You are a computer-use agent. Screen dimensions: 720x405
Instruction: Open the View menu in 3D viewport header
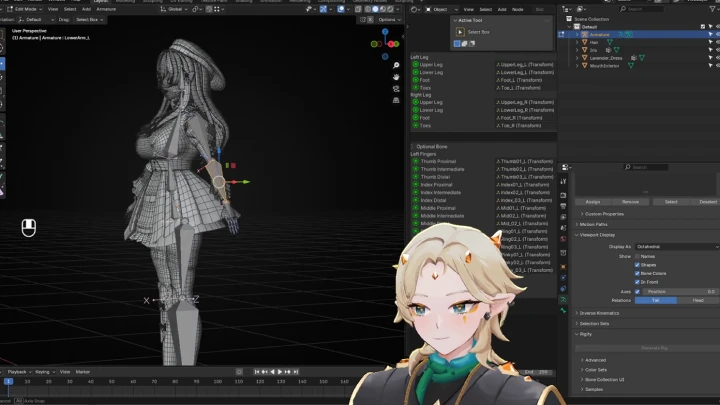[53, 9]
